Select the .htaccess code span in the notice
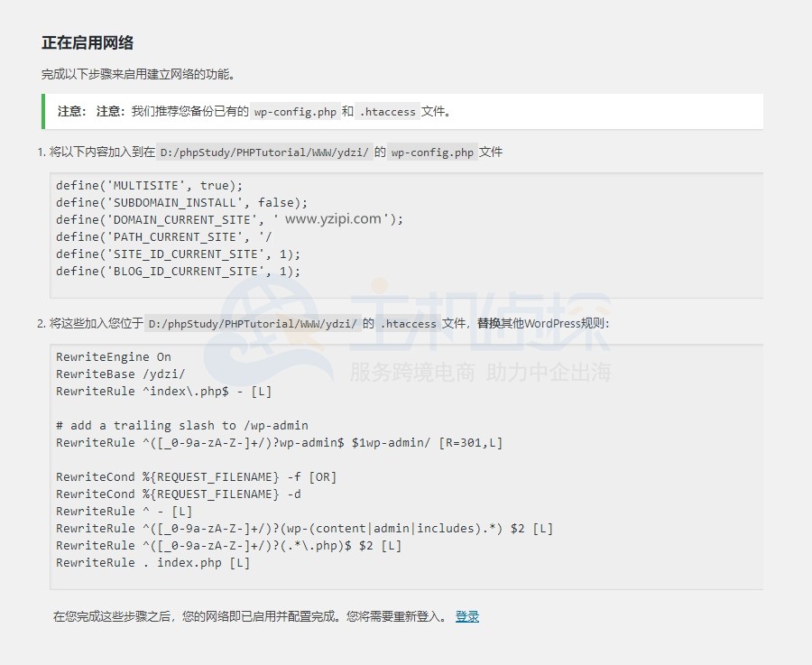 pos(387,112)
